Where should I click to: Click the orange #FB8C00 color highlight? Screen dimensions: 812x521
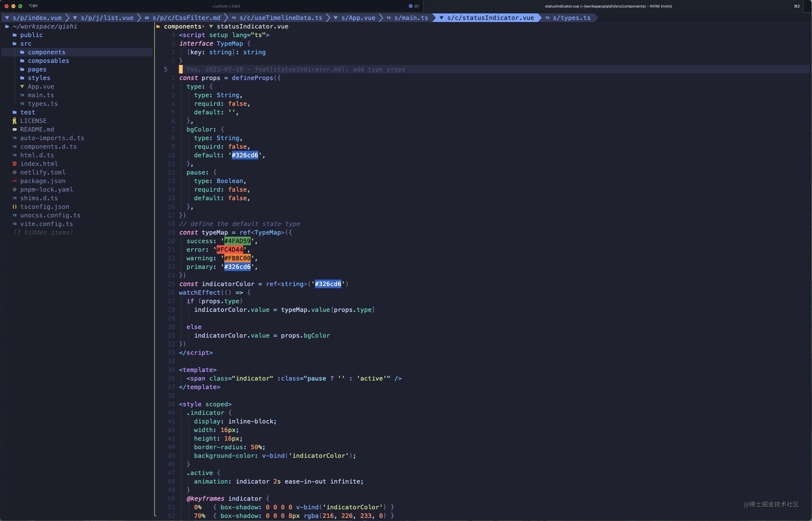(x=237, y=258)
